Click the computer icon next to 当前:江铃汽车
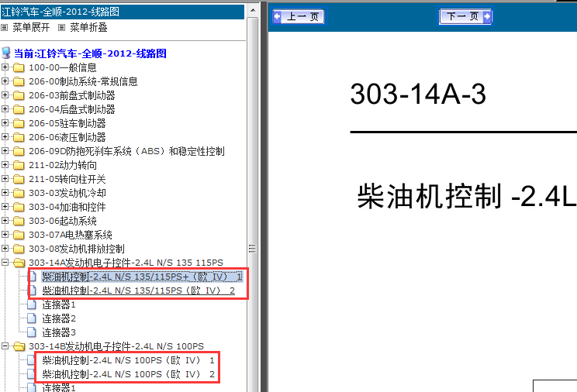 [6, 53]
